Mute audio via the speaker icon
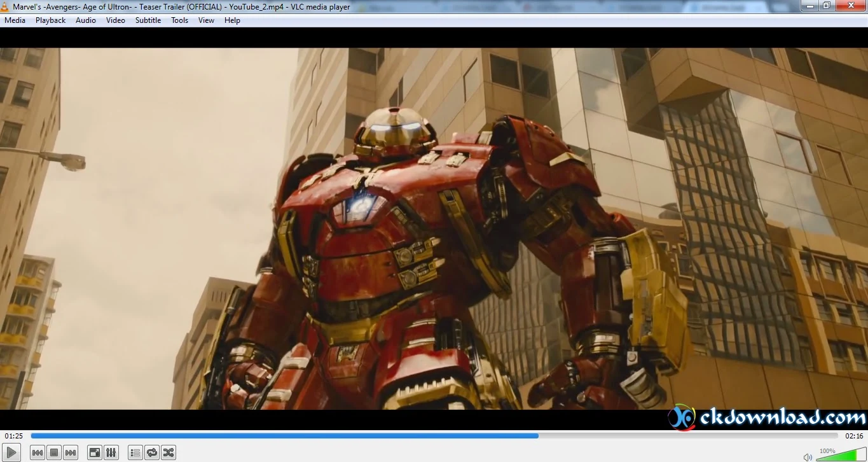The height and width of the screenshot is (462, 868). click(808, 456)
